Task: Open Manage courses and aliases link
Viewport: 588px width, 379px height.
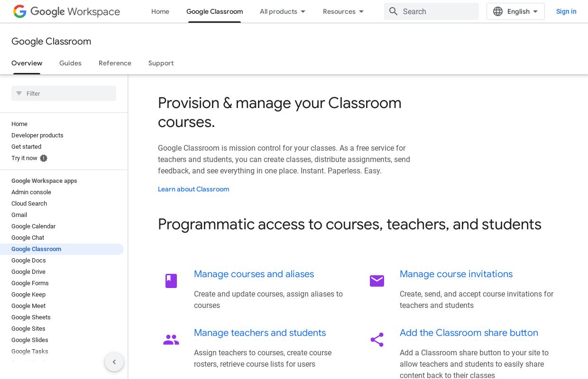Action: (x=254, y=274)
